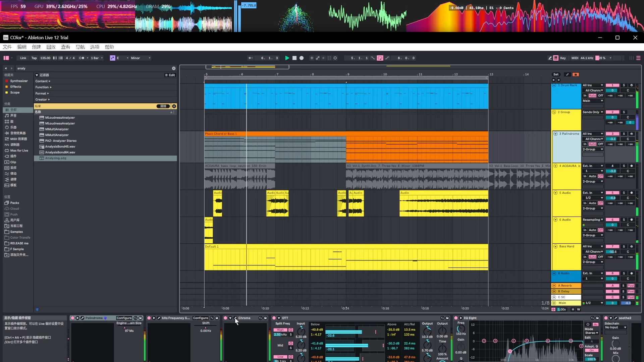Open the 1 Bar quantization dropdown
The image size is (644, 362).
coord(97,58)
